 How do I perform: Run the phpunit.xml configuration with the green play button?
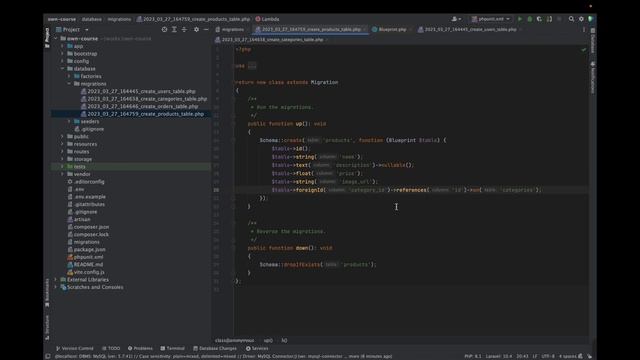pyautogui.click(x=520, y=19)
